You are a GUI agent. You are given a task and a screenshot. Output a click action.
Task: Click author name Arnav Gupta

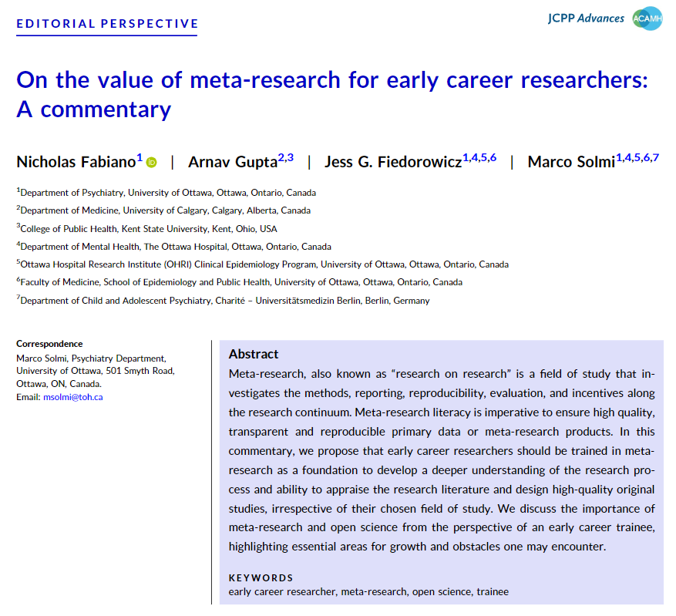click(233, 162)
